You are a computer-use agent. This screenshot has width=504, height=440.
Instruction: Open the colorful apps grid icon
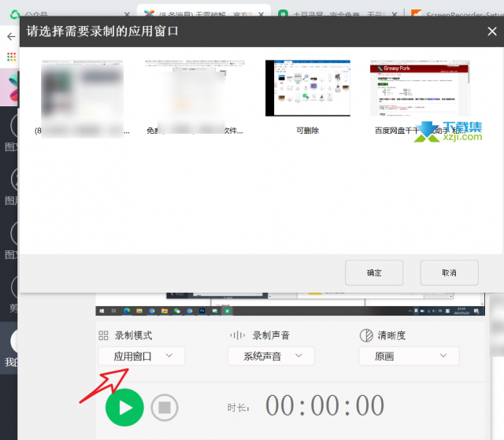[x=11, y=57]
